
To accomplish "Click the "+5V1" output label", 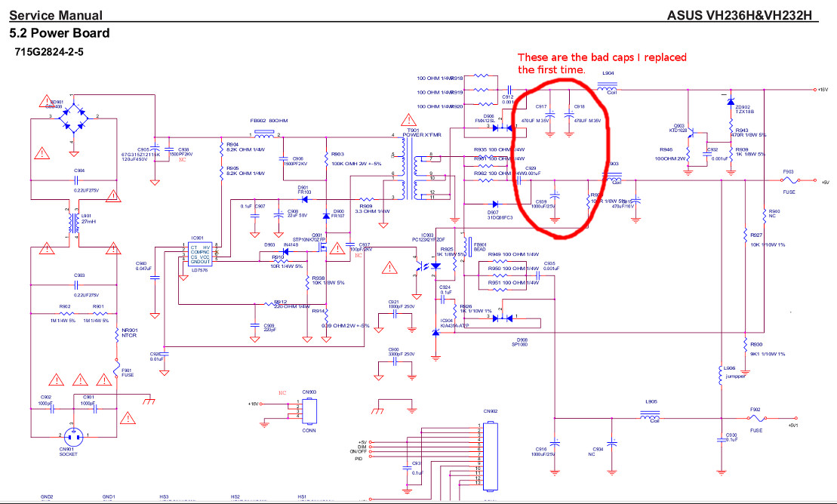I will coord(794,426).
